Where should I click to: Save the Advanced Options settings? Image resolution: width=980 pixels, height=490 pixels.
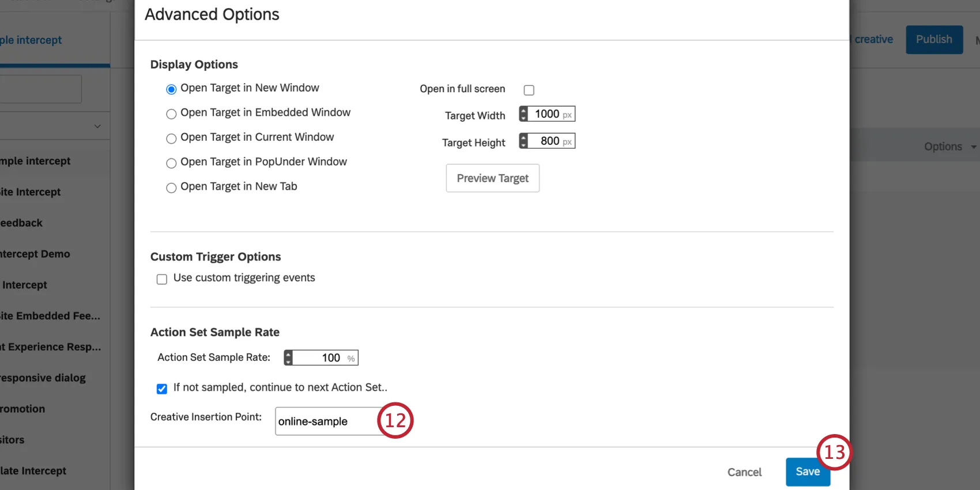808,472
